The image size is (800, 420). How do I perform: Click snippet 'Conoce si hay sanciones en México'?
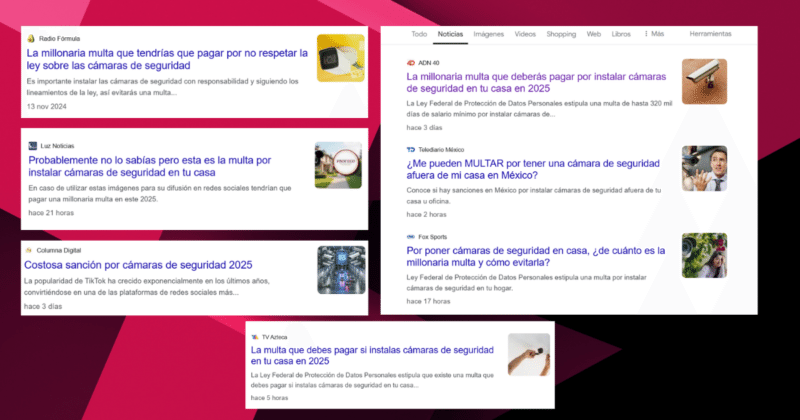pyautogui.click(x=534, y=195)
